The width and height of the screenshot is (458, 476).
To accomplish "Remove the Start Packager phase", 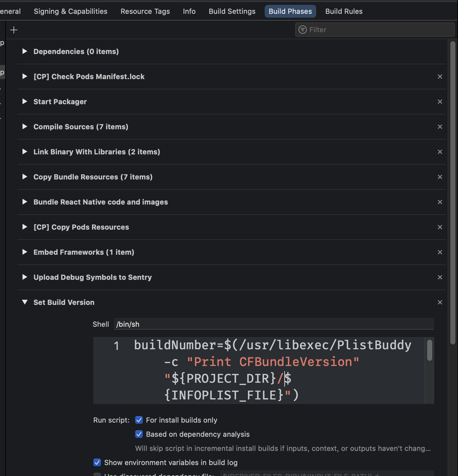I will (440, 102).
